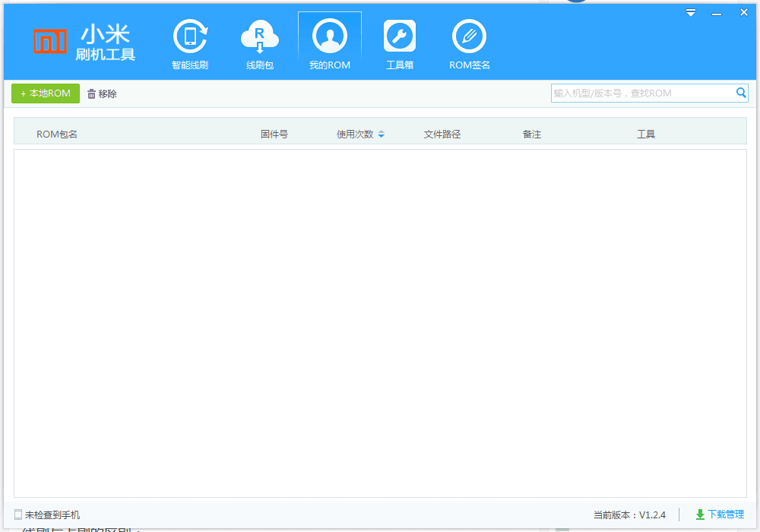Click the 移除 remove trash button
The image size is (760, 532).
103,93
